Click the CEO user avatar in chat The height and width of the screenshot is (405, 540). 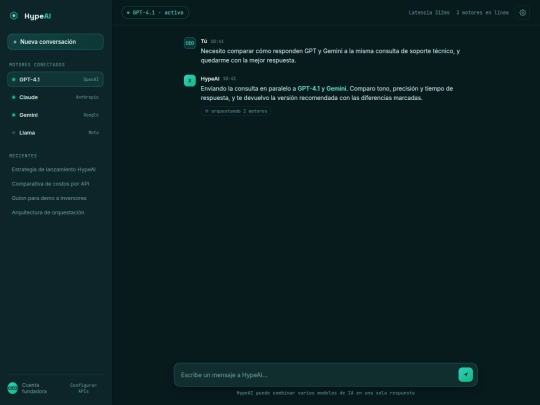pyautogui.click(x=190, y=43)
